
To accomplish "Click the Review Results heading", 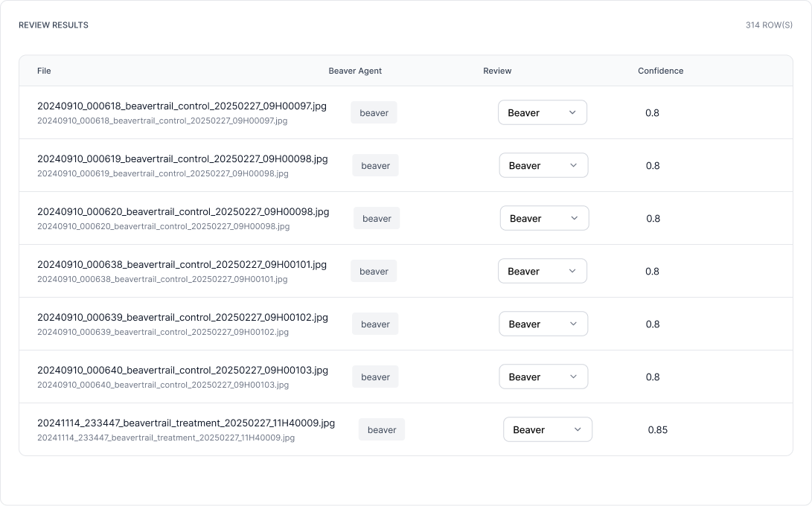I will pyautogui.click(x=54, y=25).
